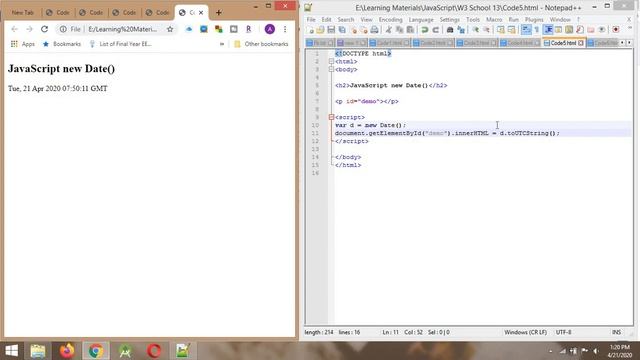Click the New file icon in Notepad++ toolbar
The height and width of the screenshot is (360, 640).
pyautogui.click(x=310, y=30)
